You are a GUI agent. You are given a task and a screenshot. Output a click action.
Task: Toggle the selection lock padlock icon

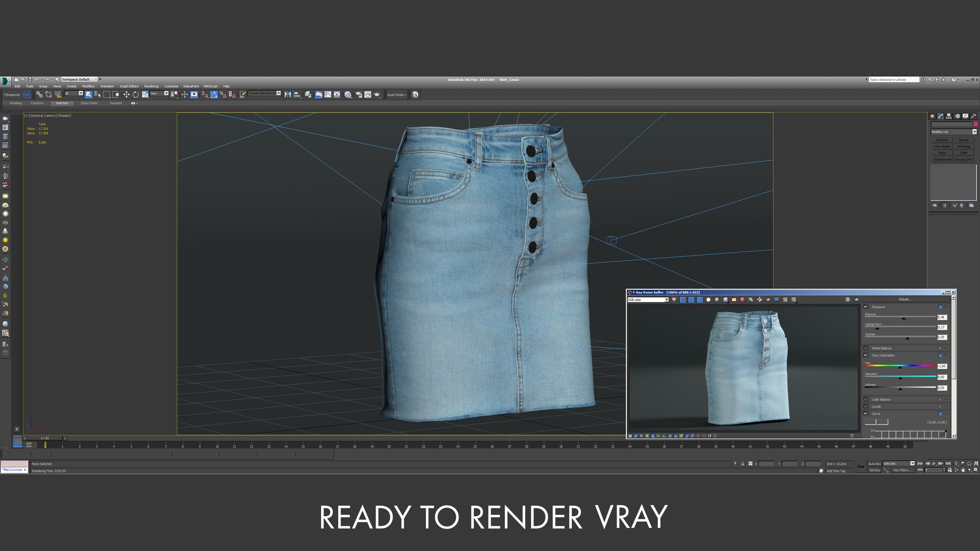pos(743,464)
